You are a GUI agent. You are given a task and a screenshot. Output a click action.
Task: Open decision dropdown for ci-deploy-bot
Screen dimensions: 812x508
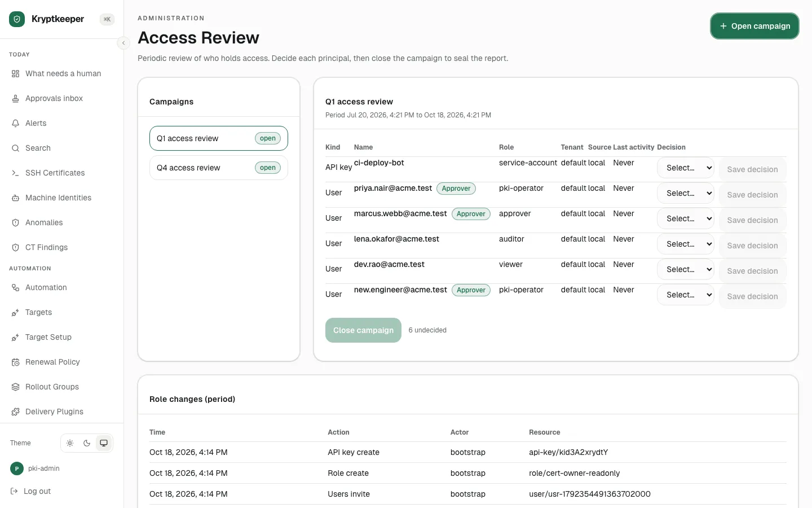tap(686, 168)
